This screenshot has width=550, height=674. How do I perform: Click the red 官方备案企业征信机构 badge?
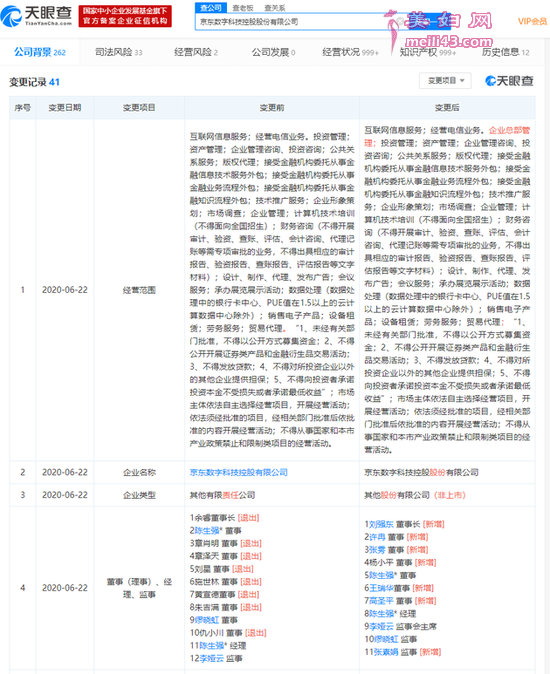(125, 16)
